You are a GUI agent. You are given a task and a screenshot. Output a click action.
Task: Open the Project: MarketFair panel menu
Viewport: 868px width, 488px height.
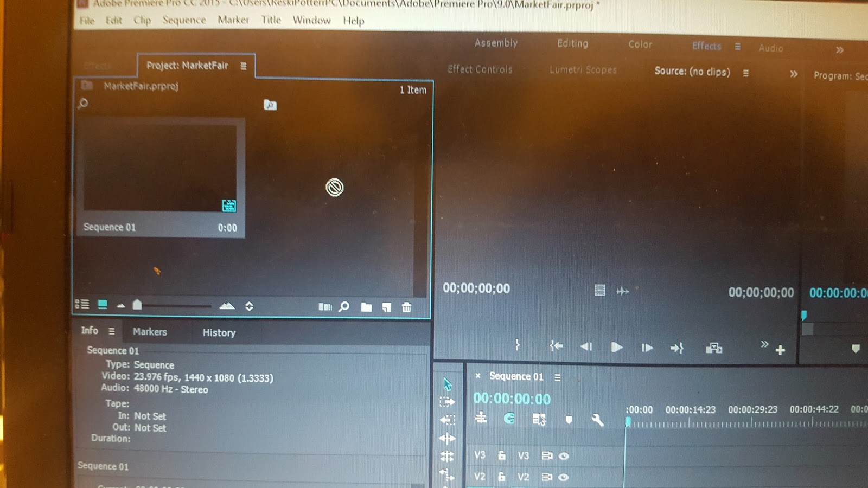tap(244, 66)
